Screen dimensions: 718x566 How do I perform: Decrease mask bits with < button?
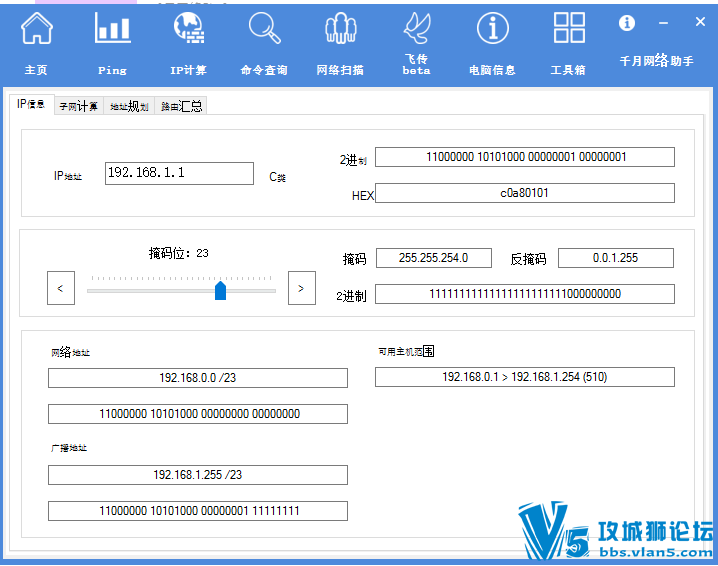tap(61, 288)
